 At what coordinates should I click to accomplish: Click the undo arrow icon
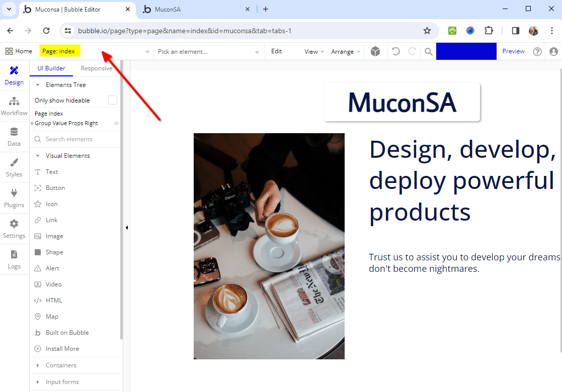pos(396,51)
